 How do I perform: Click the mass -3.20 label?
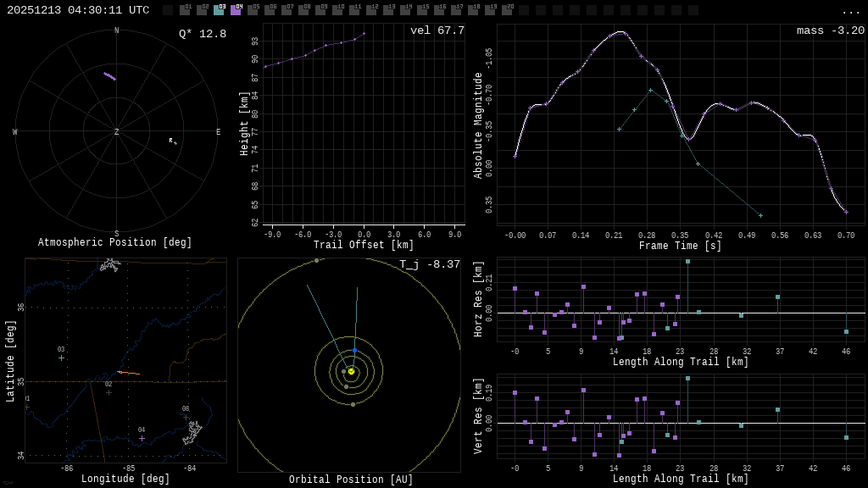830,31
